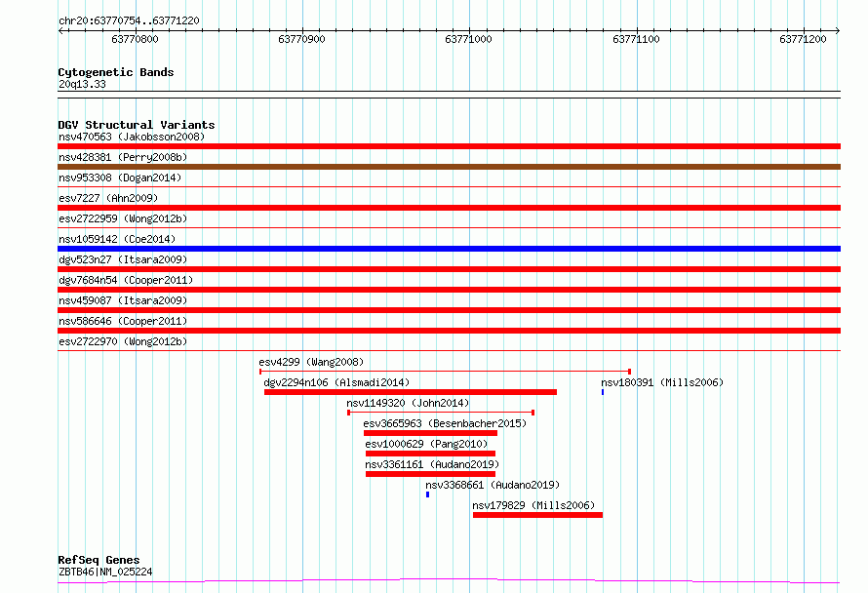Click the blue bar under nsv1059142

pyautogui.click(x=449, y=249)
